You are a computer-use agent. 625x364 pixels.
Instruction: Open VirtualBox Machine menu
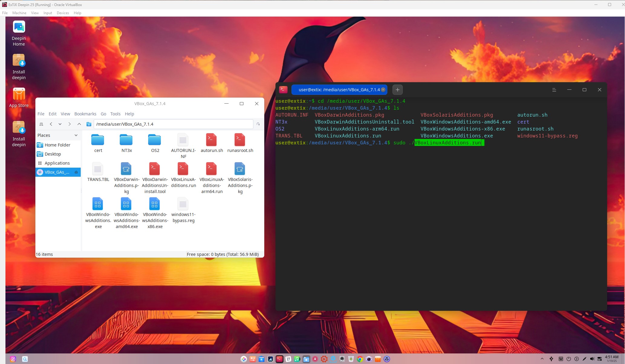click(x=19, y=13)
